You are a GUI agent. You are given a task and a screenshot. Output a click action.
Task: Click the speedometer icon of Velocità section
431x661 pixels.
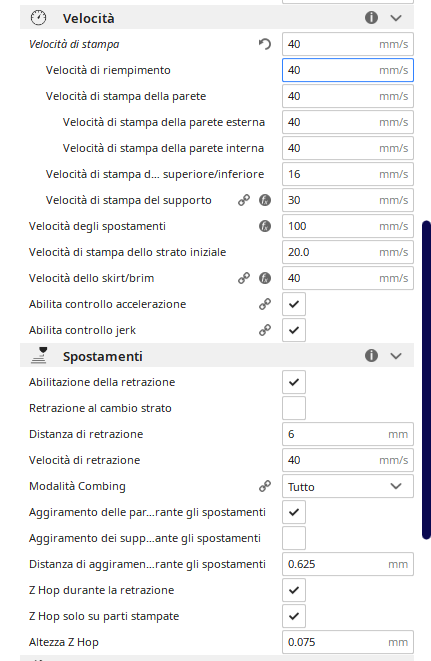click(38, 18)
